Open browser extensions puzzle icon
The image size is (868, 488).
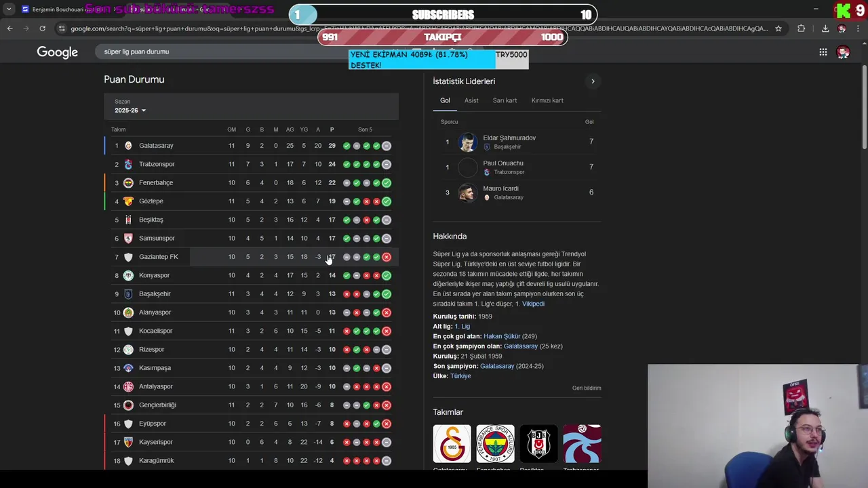[x=802, y=28]
